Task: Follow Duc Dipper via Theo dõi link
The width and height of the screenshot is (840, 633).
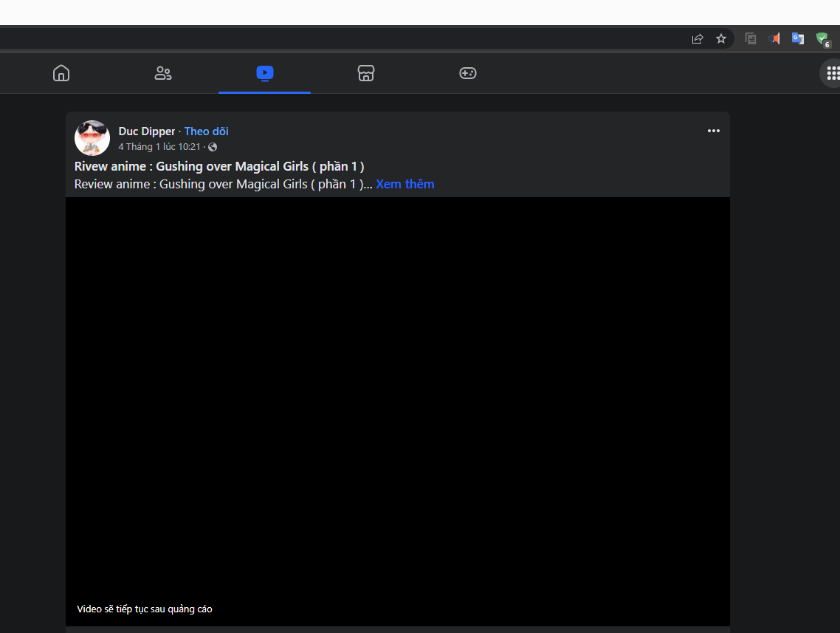Action: pyautogui.click(x=206, y=131)
